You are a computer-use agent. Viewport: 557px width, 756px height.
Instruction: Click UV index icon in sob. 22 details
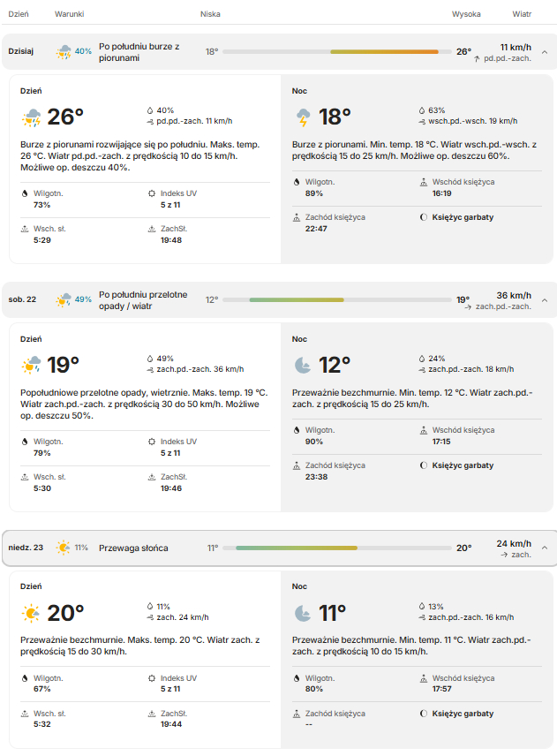(x=152, y=442)
